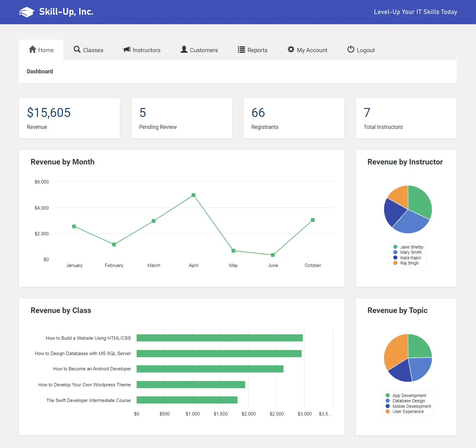Toggle User Experience orange legend swatch
Screen dimensions: 476x448
pyautogui.click(x=388, y=411)
